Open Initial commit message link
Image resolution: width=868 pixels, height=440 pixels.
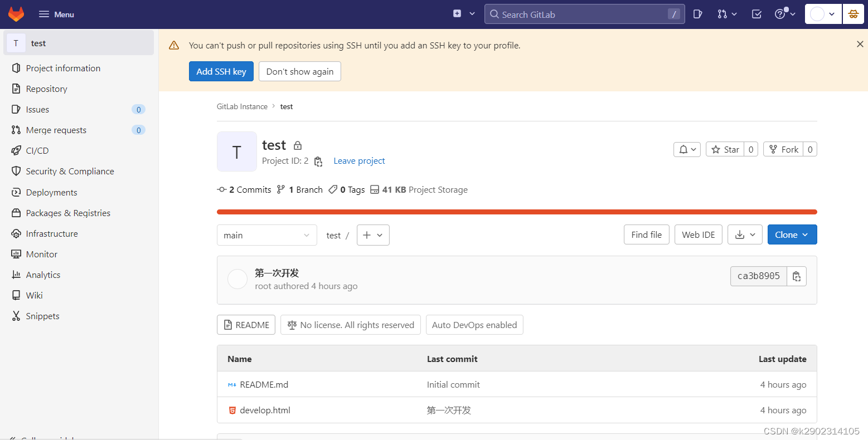click(453, 384)
